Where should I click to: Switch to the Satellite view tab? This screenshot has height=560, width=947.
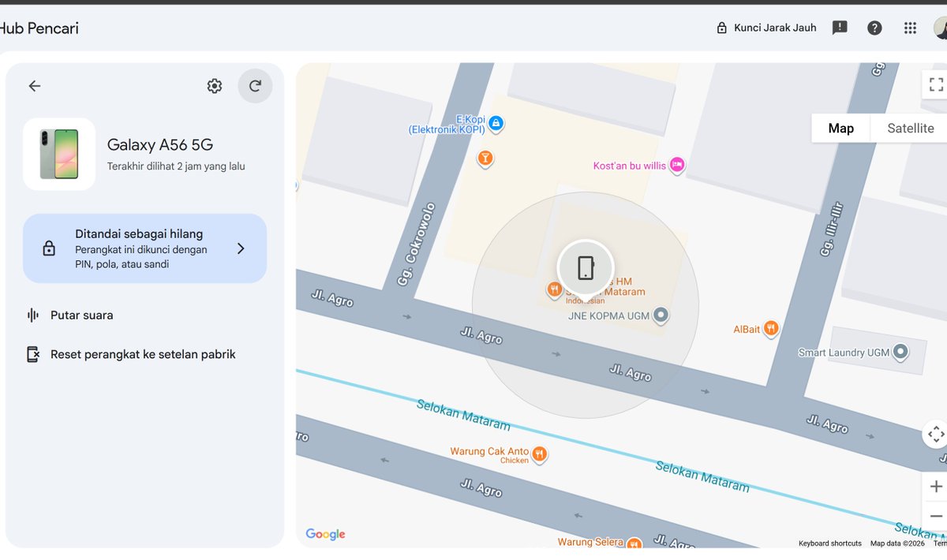(x=910, y=128)
